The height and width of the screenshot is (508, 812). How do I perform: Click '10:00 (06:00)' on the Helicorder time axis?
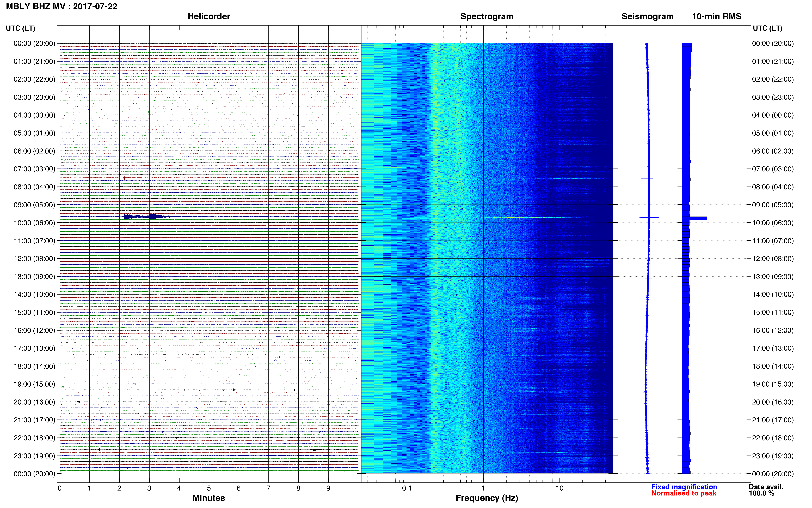34,223
